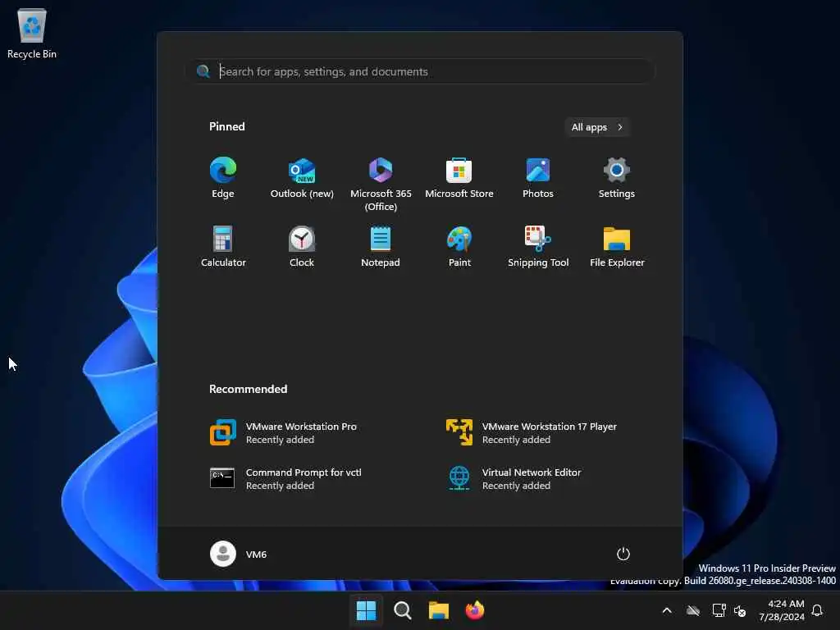Select the Recycle Bin desktop icon

(x=32, y=33)
